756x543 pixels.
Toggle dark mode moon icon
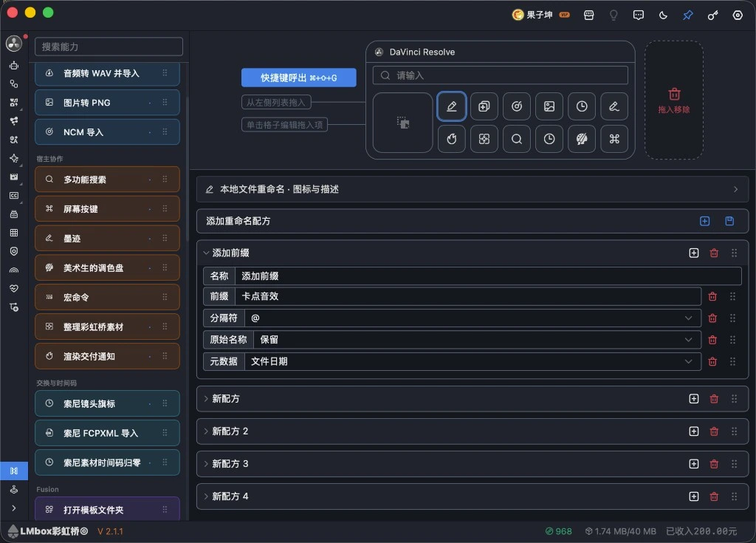[664, 16]
